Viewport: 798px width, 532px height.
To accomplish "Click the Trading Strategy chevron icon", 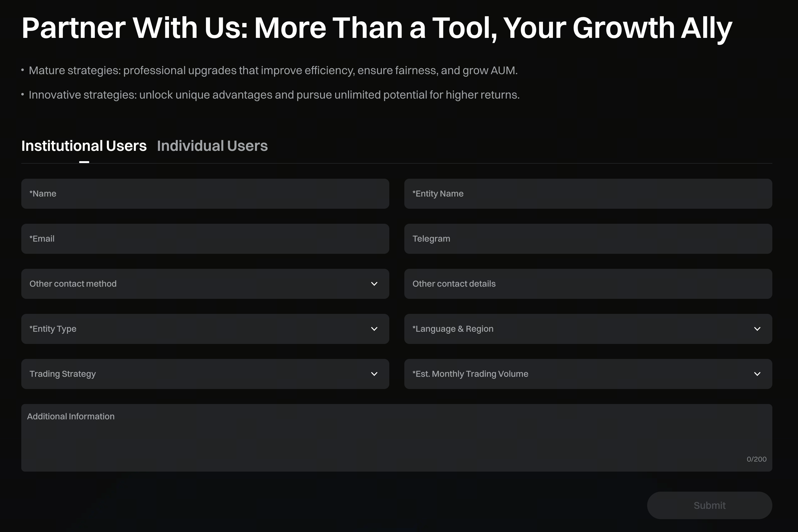I will [x=374, y=374].
